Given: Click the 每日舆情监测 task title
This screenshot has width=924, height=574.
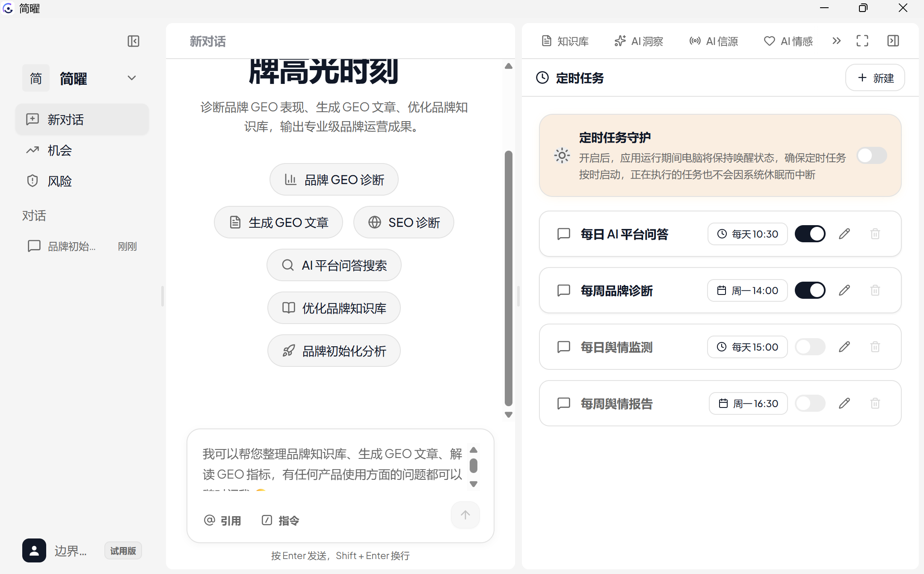Looking at the screenshot, I should (x=616, y=347).
